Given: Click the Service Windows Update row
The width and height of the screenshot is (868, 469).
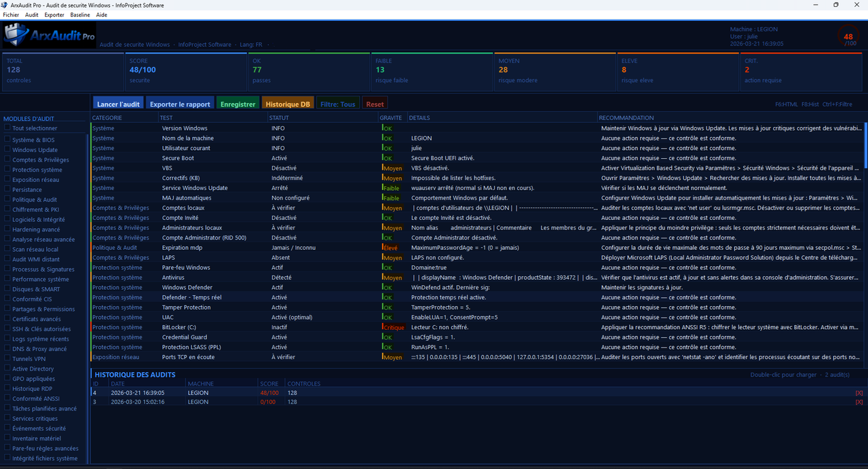Looking at the screenshot, I should (476, 188).
